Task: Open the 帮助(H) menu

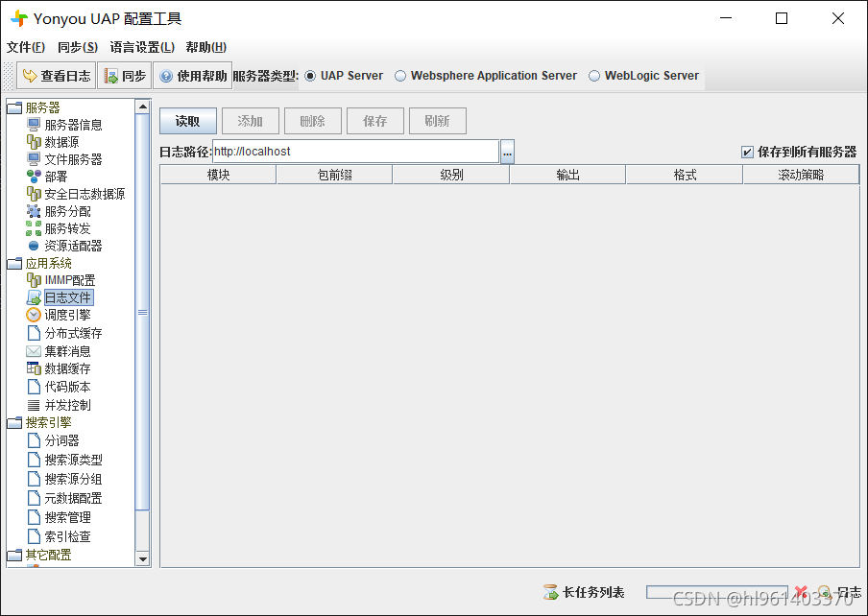Action: (x=205, y=47)
